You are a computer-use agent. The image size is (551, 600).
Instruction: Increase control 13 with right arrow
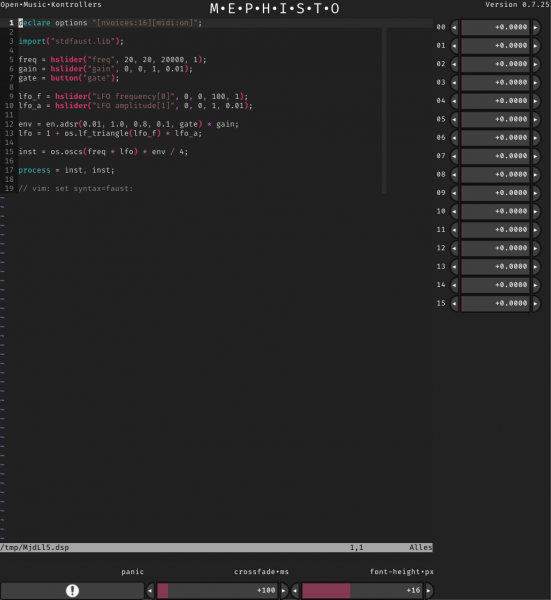coord(536,266)
